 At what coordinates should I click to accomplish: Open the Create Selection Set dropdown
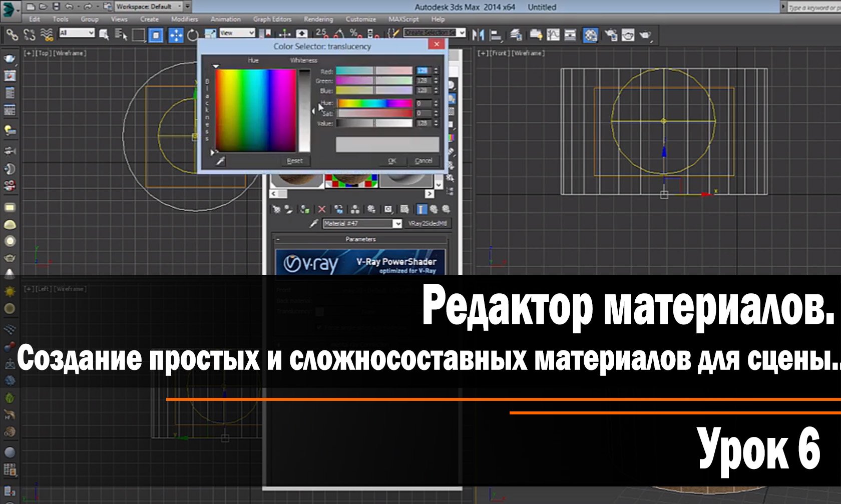tap(435, 33)
